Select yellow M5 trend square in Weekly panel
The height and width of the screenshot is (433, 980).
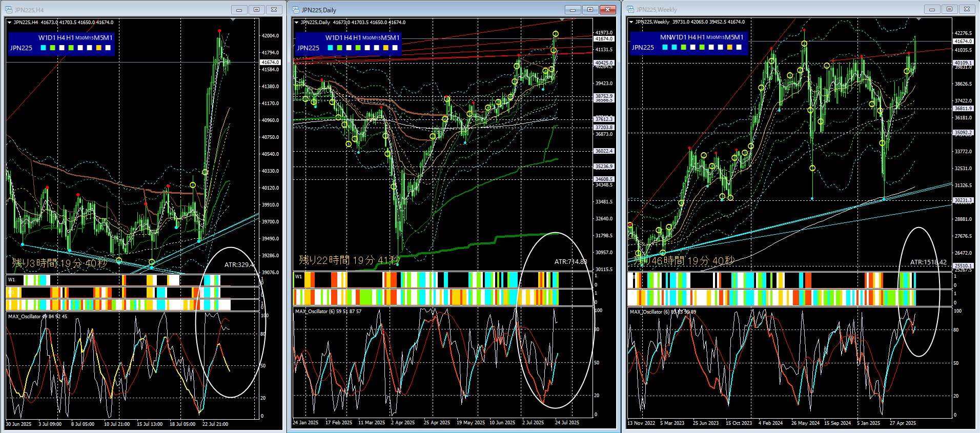tap(729, 47)
